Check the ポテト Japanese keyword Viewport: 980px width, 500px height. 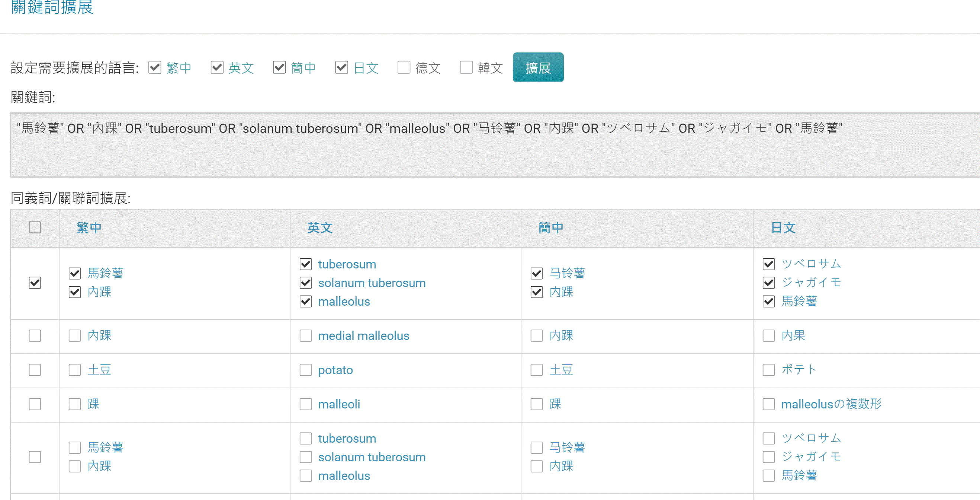click(768, 370)
